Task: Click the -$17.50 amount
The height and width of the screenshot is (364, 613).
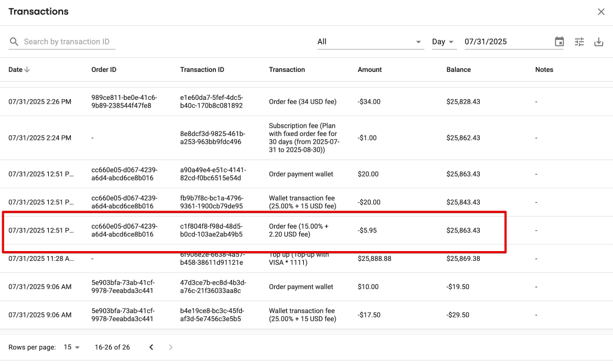Action: pyautogui.click(x=369, y=315)
